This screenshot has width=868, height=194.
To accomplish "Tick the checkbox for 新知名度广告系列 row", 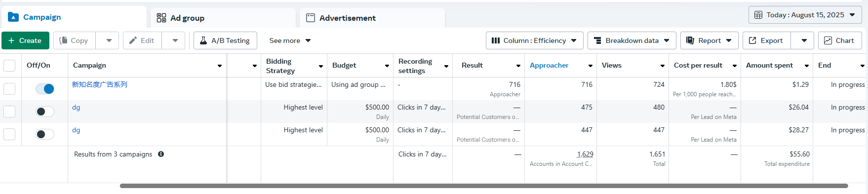I will click(x=9, y=89).
